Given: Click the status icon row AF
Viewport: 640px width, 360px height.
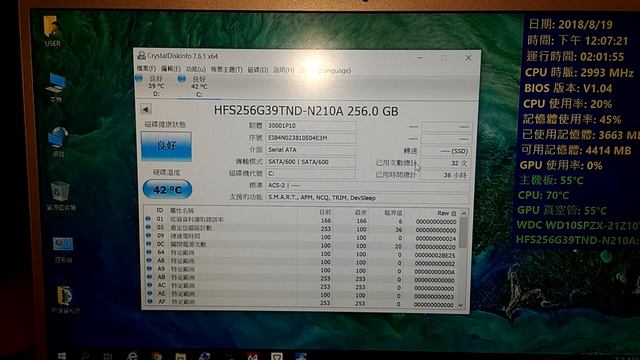Looking at the screenshot, I should coord(150,301).
